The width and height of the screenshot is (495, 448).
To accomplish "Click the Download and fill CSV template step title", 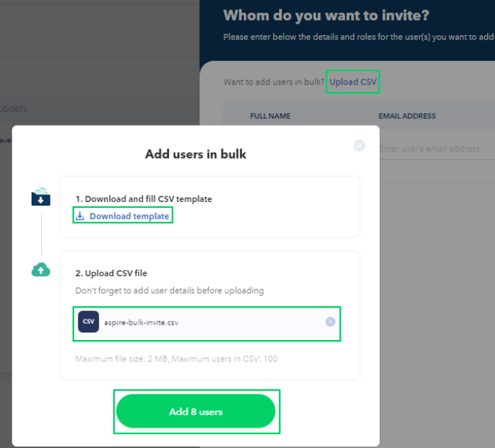I will (143, 199).
